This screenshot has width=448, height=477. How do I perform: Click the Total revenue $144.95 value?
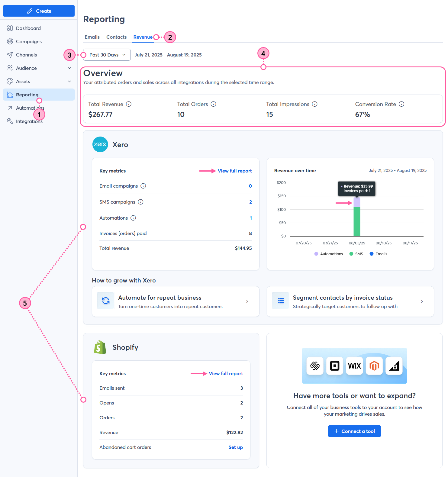(243, 248)
